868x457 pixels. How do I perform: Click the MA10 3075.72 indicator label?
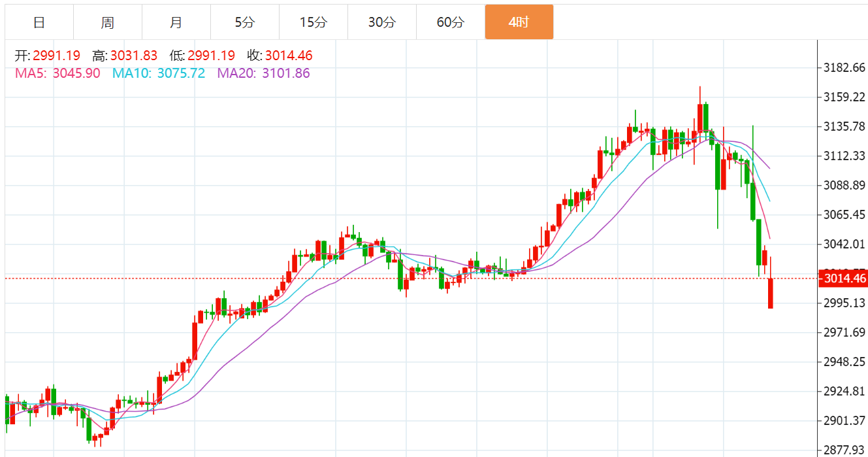pyautogui.click(x=159, y=73)
